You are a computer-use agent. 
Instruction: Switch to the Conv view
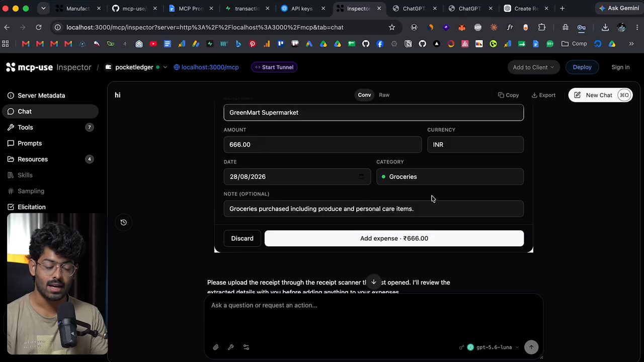tap(364, 95)
